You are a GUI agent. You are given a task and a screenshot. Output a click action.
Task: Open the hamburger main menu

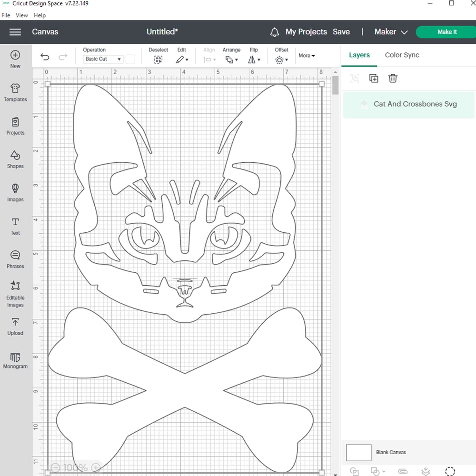click(15, 32)
